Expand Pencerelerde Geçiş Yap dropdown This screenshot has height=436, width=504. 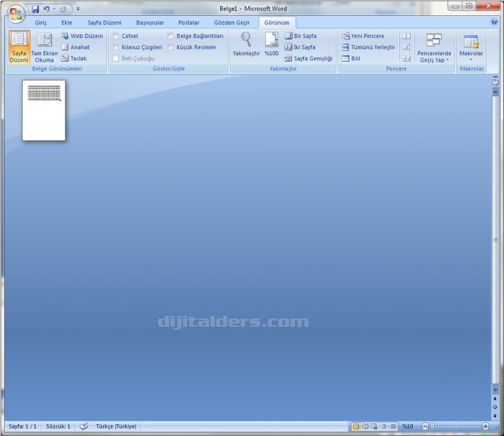(x=434, y=47)
